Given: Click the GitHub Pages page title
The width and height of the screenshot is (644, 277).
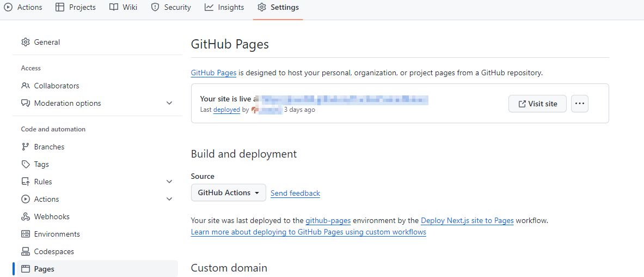Looking at the screenshot, I should [x=230, y=44].
